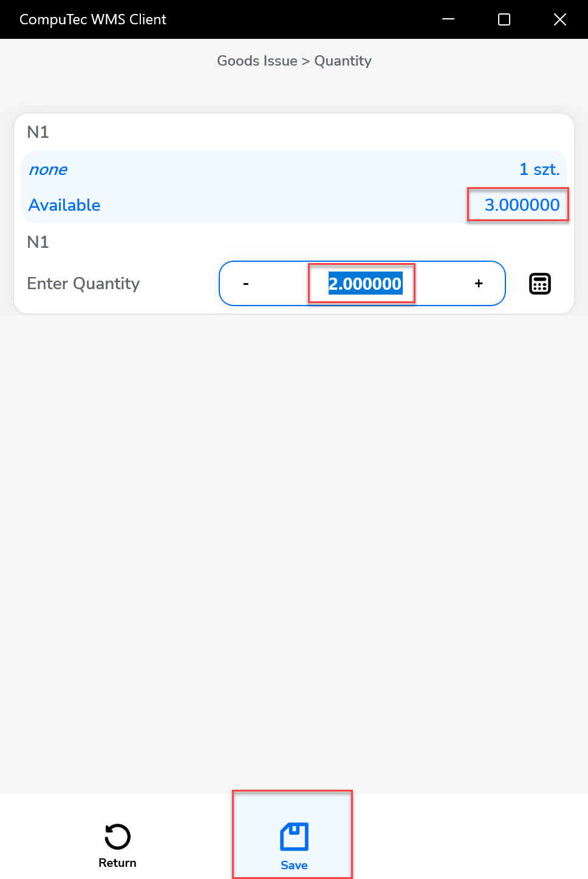Click inside the item details card

295,213
